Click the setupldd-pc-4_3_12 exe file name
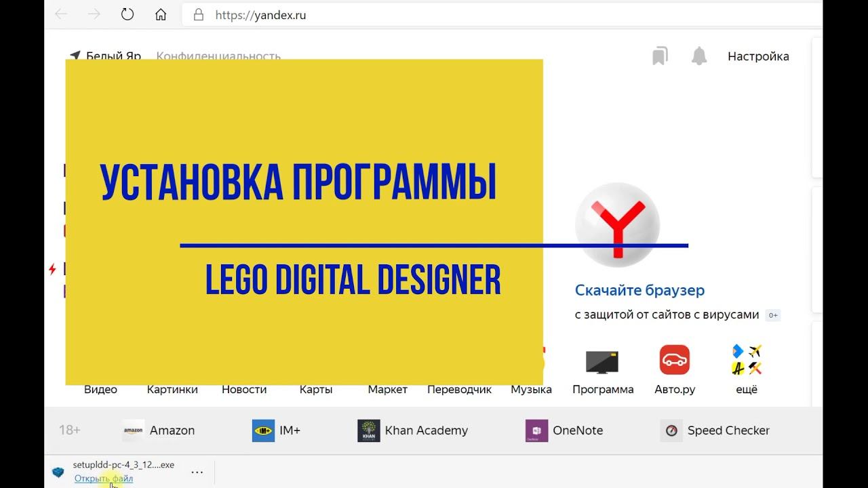The height and width of the screenshot is (488, 868). click(123, 465)
